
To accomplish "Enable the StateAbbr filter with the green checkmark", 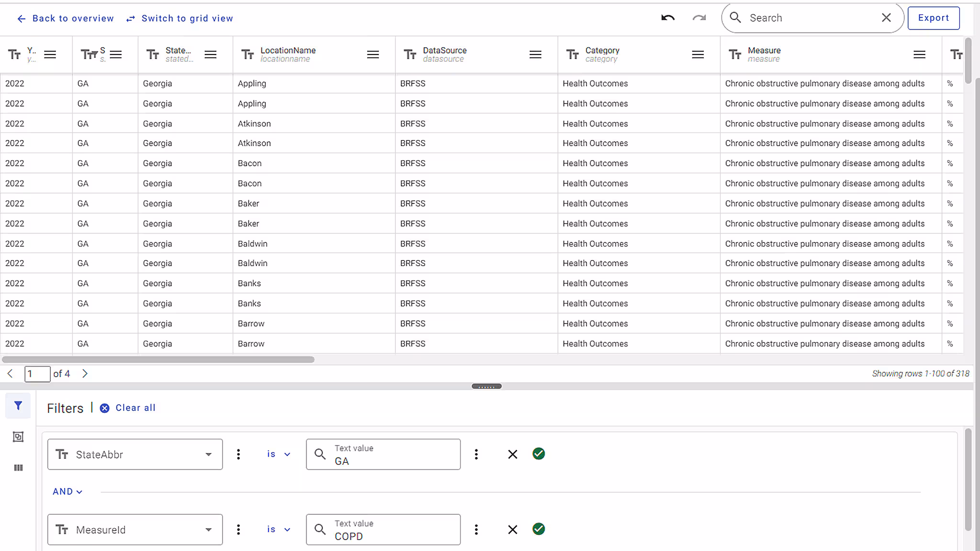I will point(538,454).
